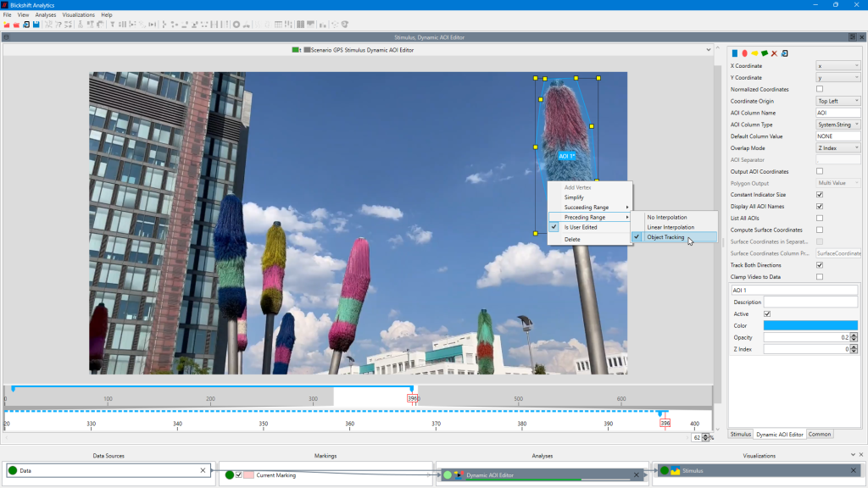Click the Default Column Value field
Screen dimensions: 868x488
(838, 136)
